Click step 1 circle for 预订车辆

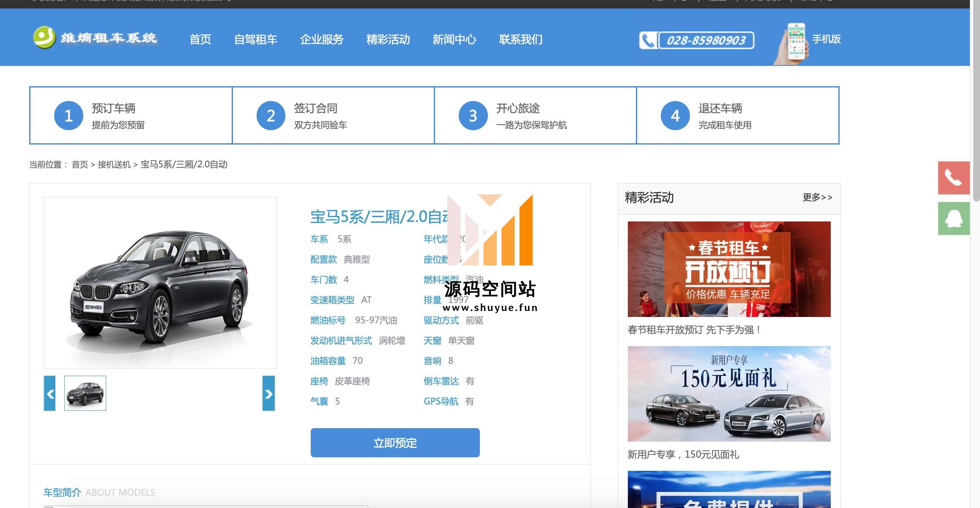point(68,116)
